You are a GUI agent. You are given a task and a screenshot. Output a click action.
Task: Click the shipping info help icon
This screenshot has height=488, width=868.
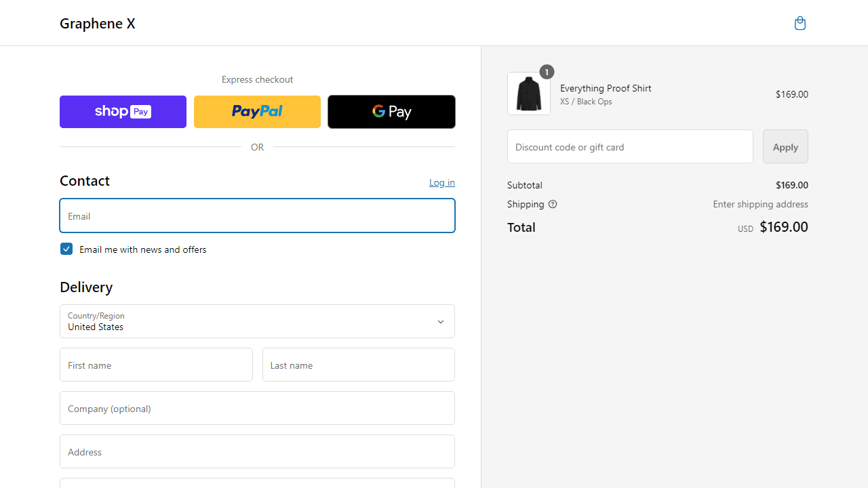(x=553, y=204)
